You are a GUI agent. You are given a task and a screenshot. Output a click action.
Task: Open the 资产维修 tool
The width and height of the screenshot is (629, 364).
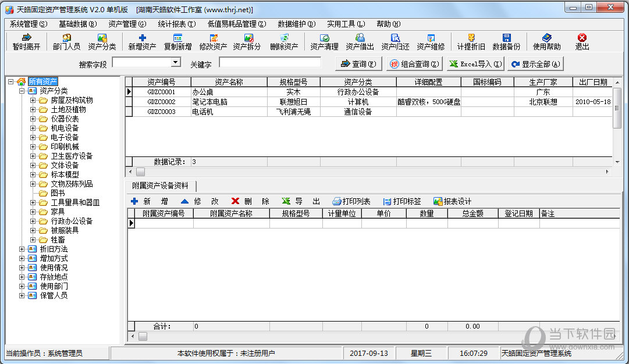click(431, 42)
